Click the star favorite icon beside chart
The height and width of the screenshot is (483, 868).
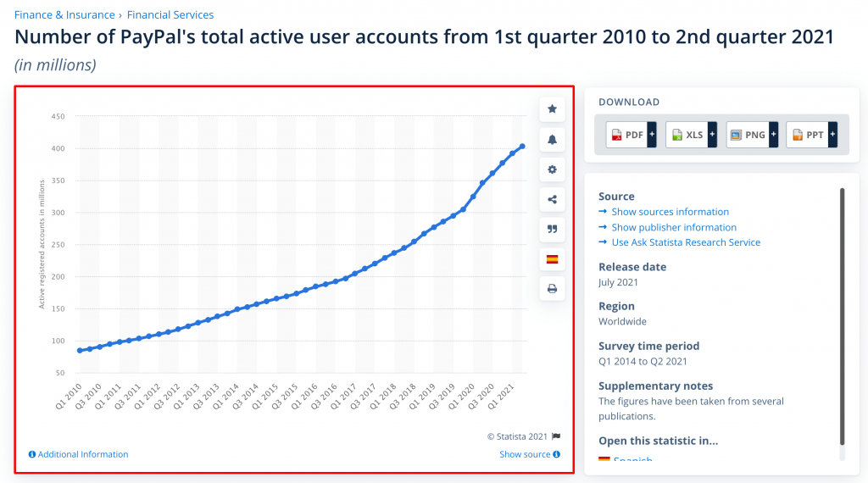552,109
